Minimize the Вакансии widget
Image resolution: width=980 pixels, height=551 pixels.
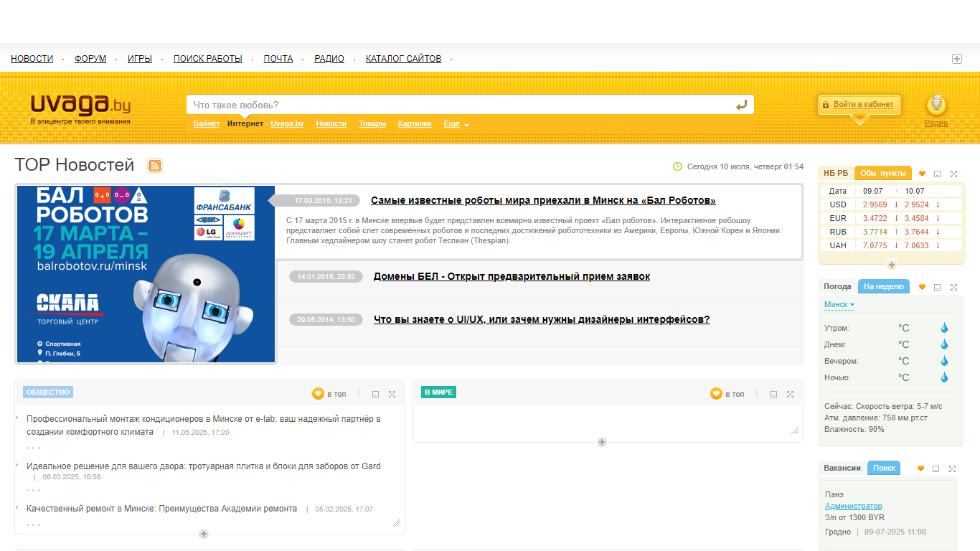point(936,468)
